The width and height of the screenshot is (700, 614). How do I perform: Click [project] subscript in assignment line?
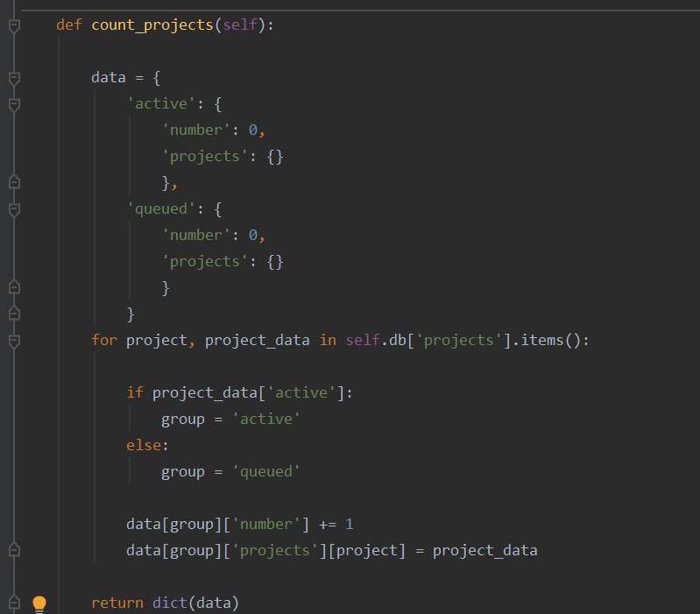tap(367, 551)
